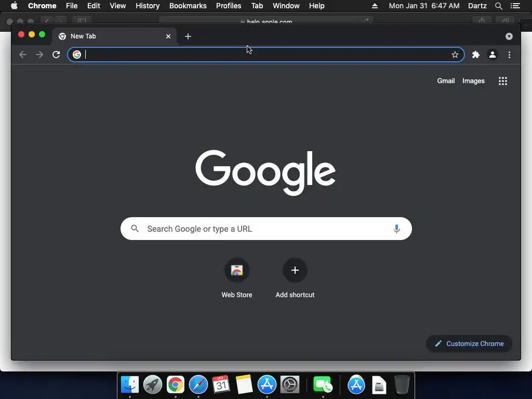Screen dimensions: 532x399
Task: Open the History menu
Action: pos(148,6)
